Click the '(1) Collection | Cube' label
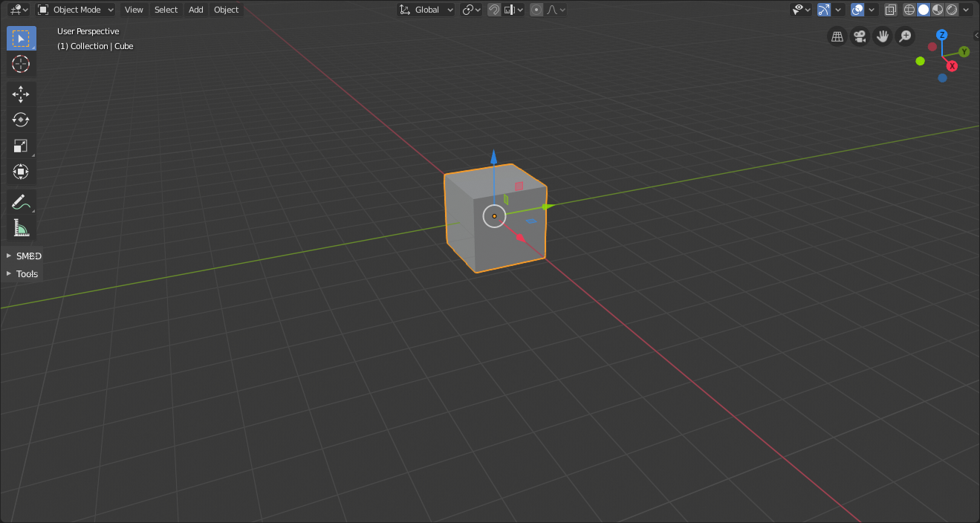This screenshot has height=523, width=980. click(95, 46)
